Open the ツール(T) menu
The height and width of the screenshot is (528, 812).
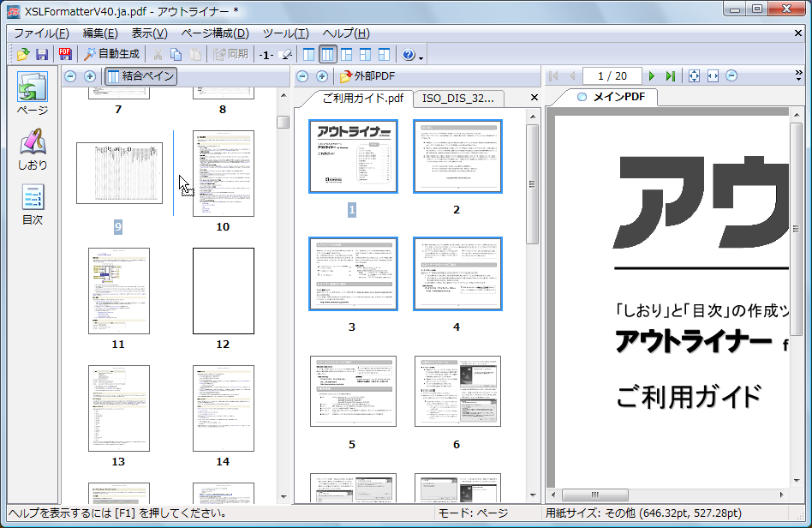coord(286,33)
